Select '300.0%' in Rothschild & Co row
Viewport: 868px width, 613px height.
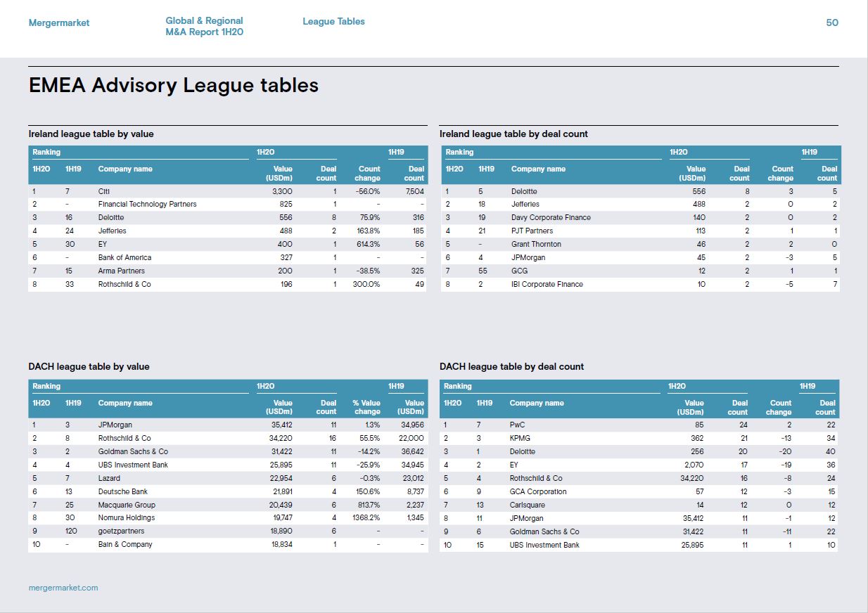366,284
